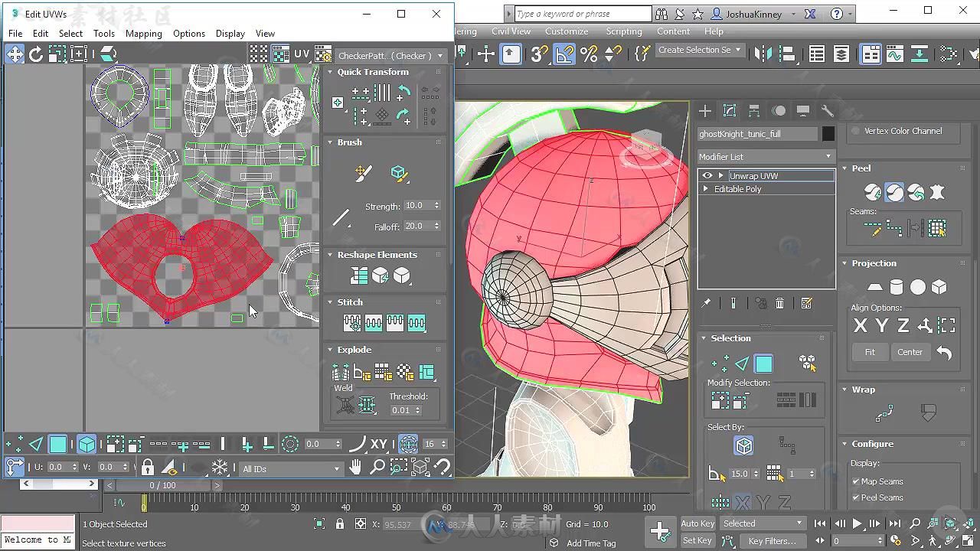Click the Point-to-Point Seams icon
This screenshot has height=551, width=980.
(894, 228)
